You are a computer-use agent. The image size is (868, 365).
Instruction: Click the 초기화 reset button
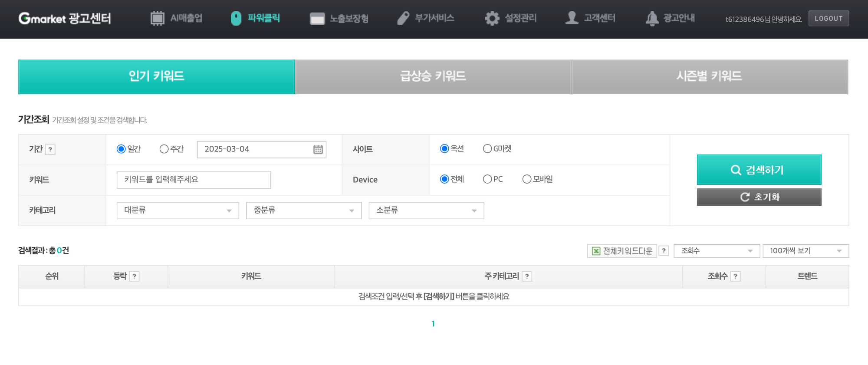pos(759,197)
